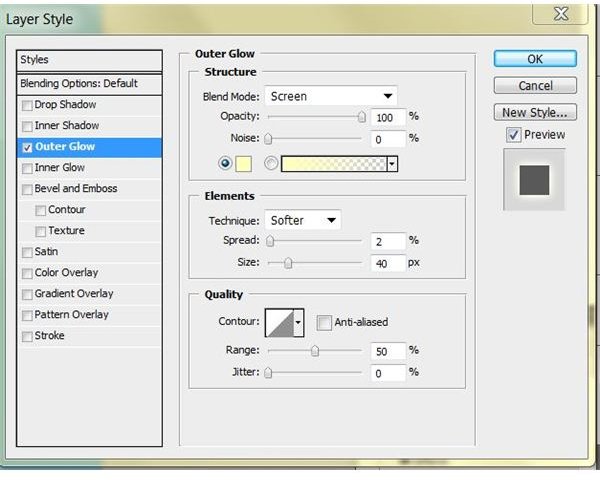Open the Contour picker dropdown arrow
Image resolution: width=600 pixels, height=482 pixels.
(298, 322)
